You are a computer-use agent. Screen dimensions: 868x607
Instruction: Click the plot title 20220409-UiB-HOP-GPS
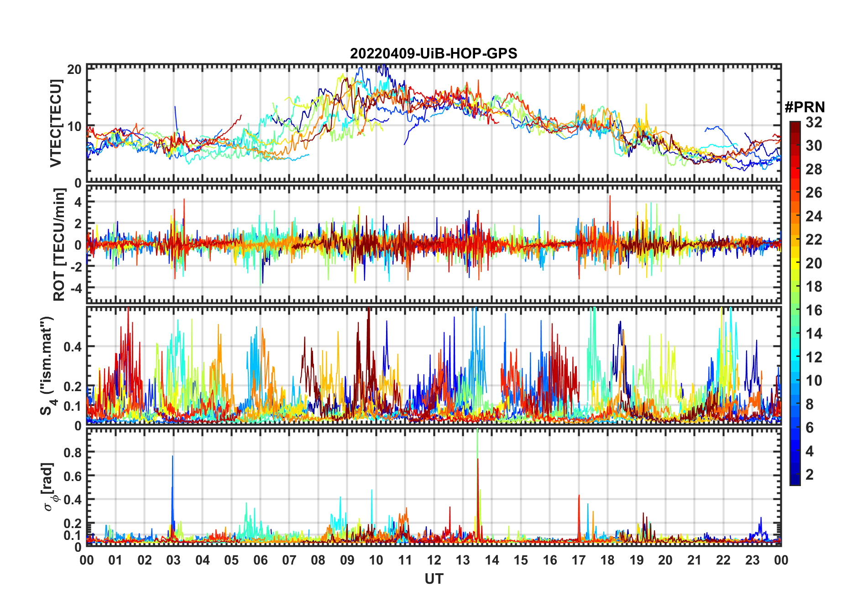[434, 54]
